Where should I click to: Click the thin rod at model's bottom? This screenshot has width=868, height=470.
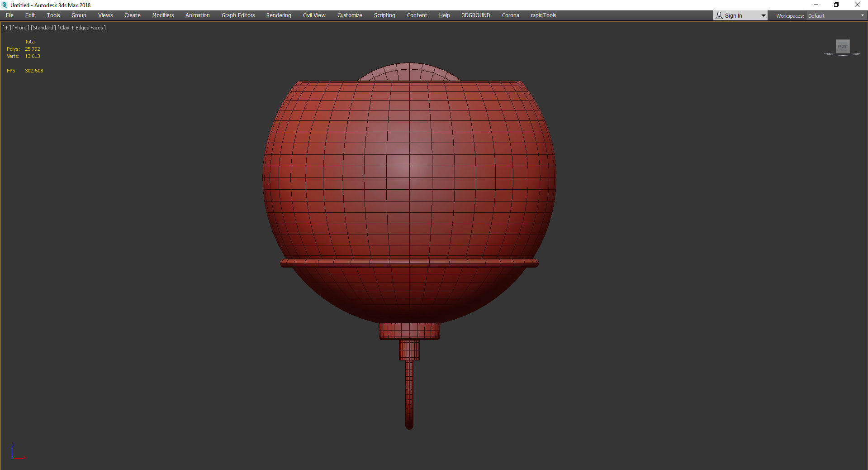point(409,394)
